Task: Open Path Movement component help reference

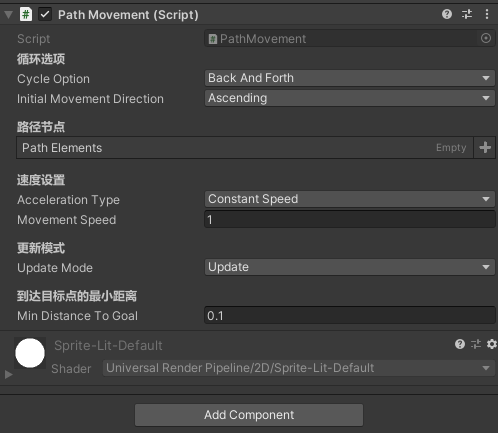Action: tap(447, 14)
